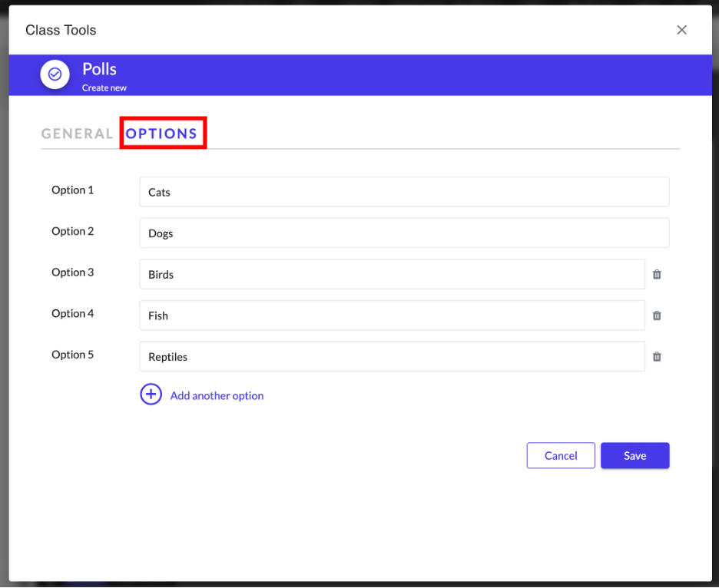Click the trash icon beside Fish
Image resolution: width=719 pixels, height=588 pixels.
657,315
